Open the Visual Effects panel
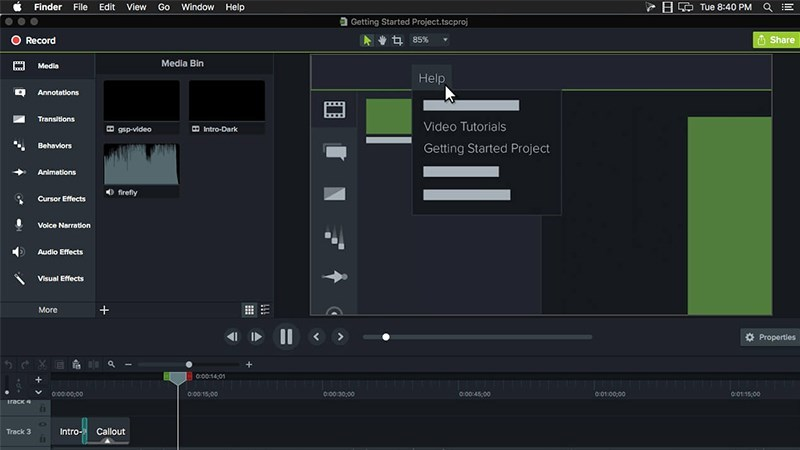 click(x=47, y=278)
